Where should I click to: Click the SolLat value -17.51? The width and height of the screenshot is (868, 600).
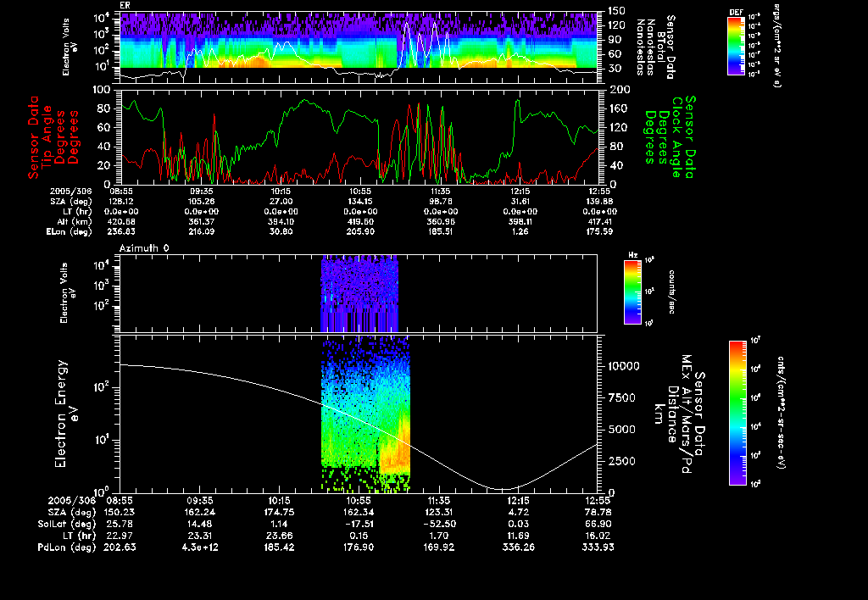(359, 524)
